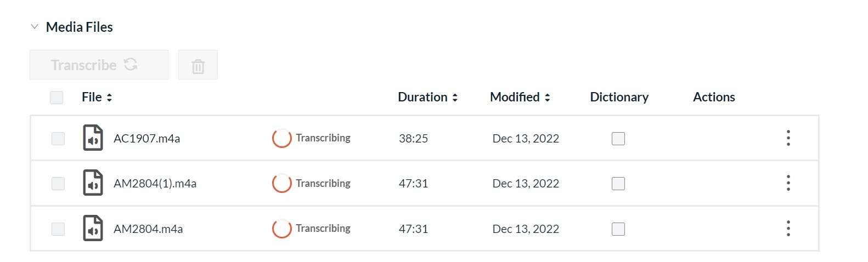
Task: Enable Dictionary checkbox for AM2804.m4a
Action: (x=618, y=229)
